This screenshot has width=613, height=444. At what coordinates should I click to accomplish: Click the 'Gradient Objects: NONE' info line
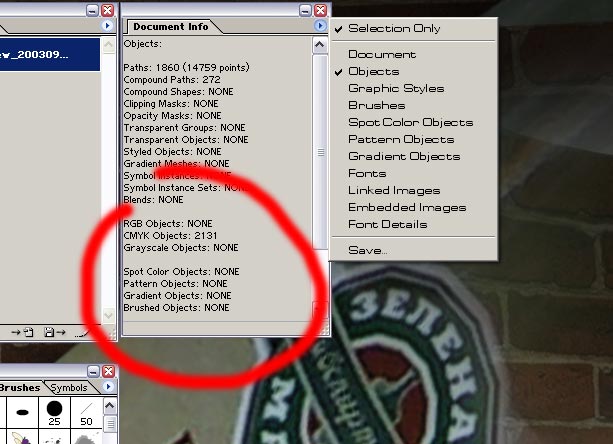coord(177,296)
